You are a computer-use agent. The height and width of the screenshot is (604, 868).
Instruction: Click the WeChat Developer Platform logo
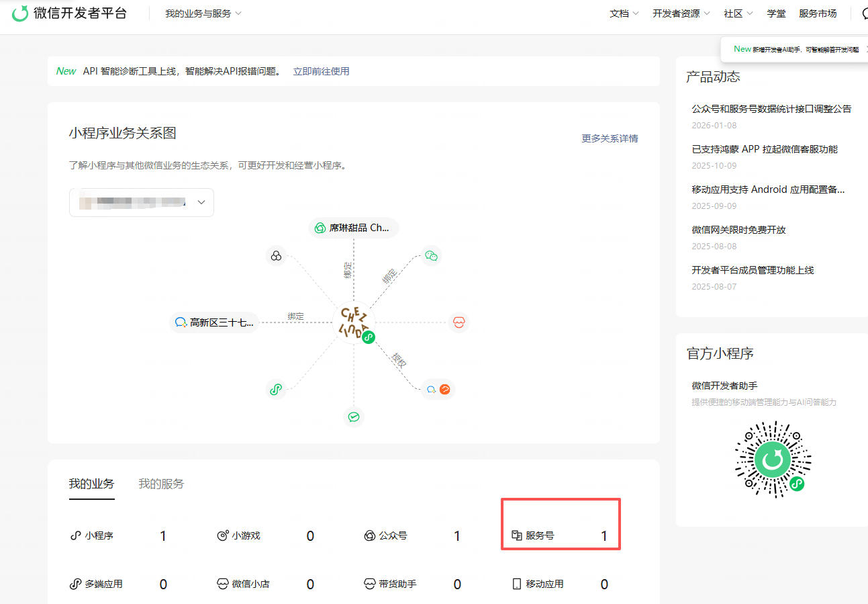pyautogui.click(x=69, y=13)
